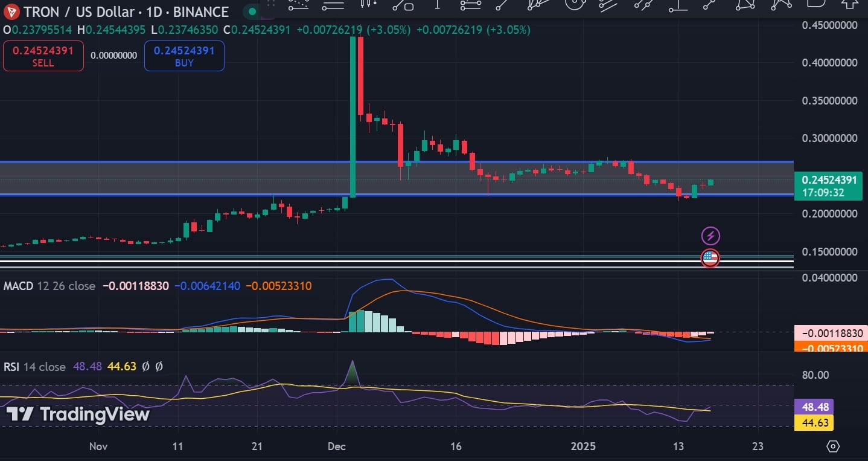The width and height of the screenshot is (868, 461).
Task: Click the TRON coin logo icon
Action: pos(11,11)
